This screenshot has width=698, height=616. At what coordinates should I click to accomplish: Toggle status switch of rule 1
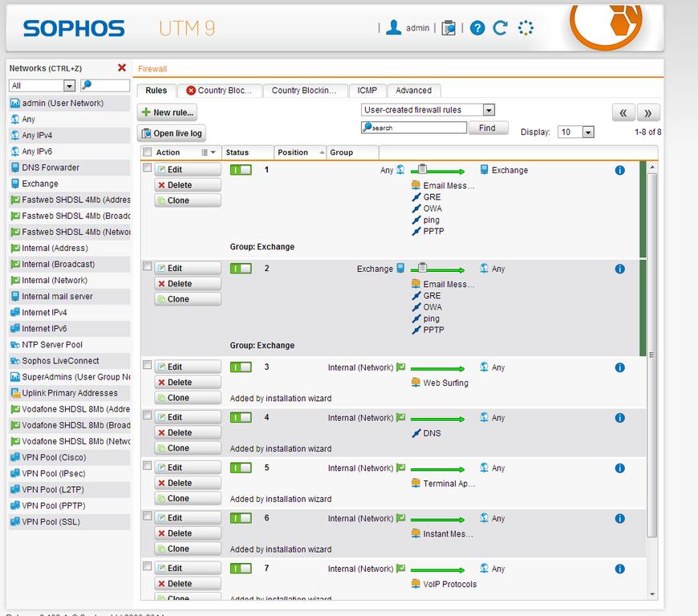tap(241, 169)
